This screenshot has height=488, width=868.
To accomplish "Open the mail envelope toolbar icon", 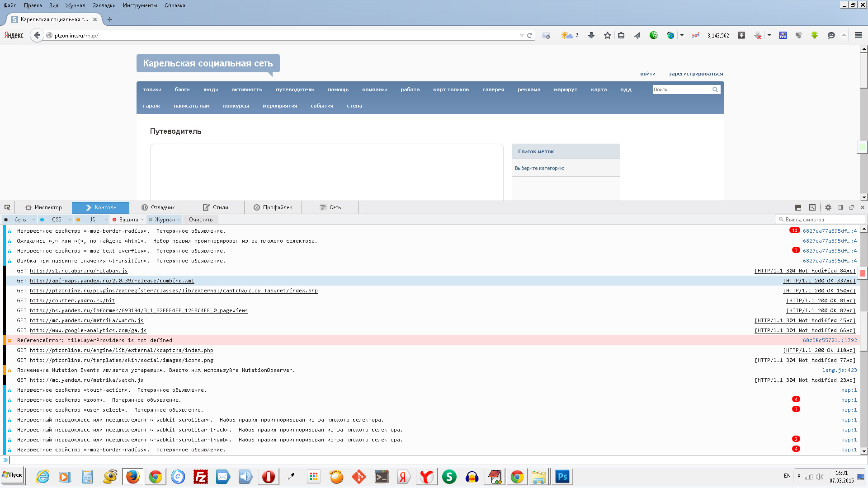I will (x=546, y=35).
